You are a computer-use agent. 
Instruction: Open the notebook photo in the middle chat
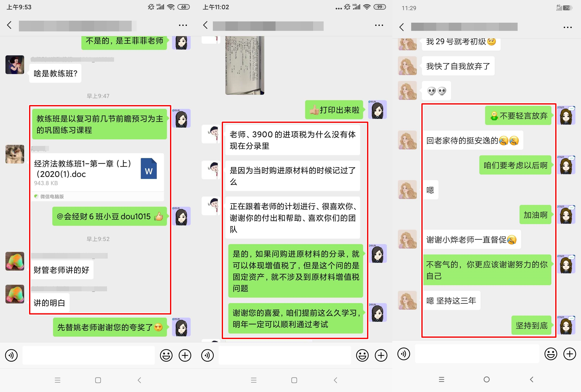click(x=245, y=65)
